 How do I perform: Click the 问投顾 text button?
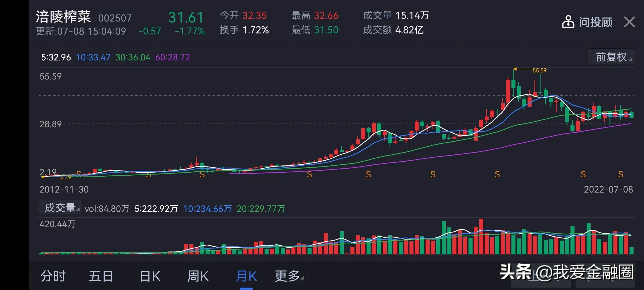(596, 22)
